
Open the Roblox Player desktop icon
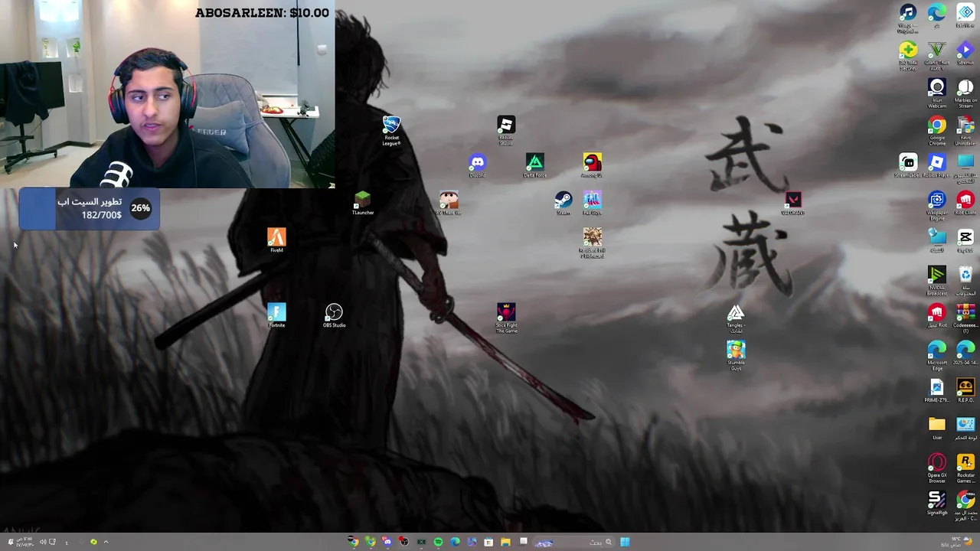[936, 165]
